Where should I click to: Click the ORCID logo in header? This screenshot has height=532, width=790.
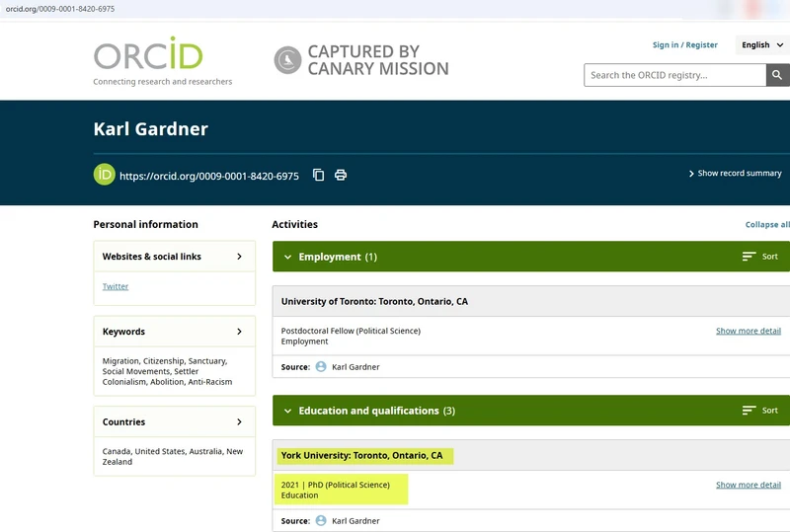tap(147, 55)
